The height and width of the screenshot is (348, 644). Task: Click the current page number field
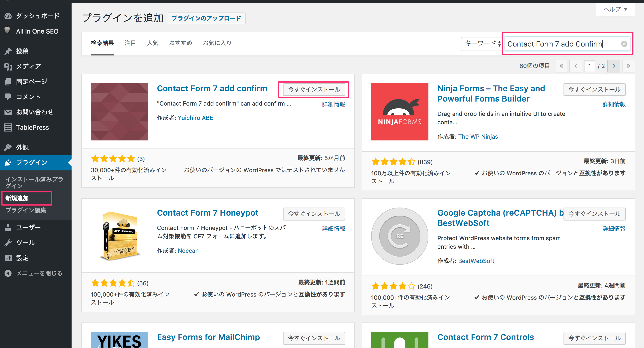coord(589,66)
